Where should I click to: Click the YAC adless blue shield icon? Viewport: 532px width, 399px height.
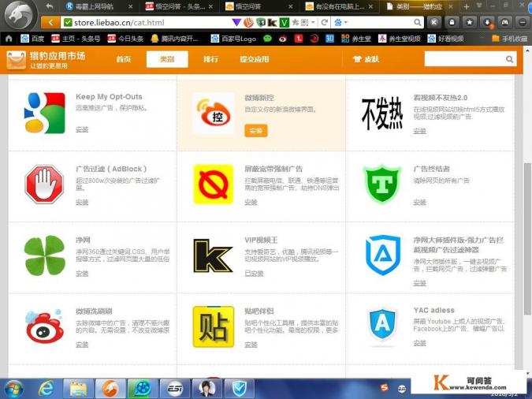click(x=382, y=324)
